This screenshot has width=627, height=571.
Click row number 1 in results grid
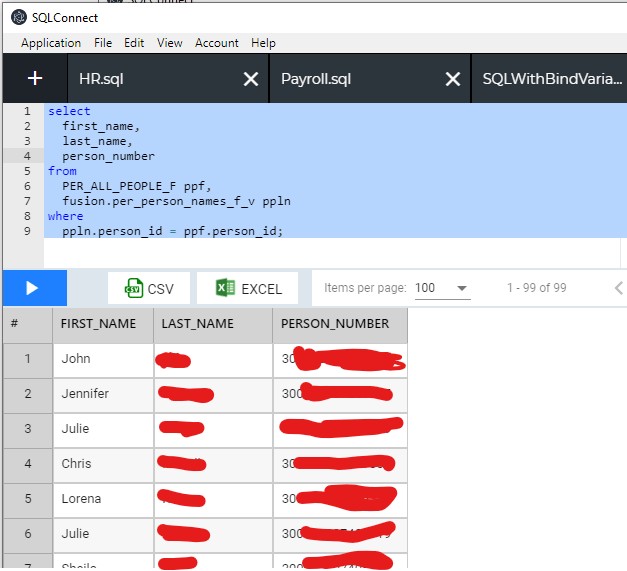point(28,359)
